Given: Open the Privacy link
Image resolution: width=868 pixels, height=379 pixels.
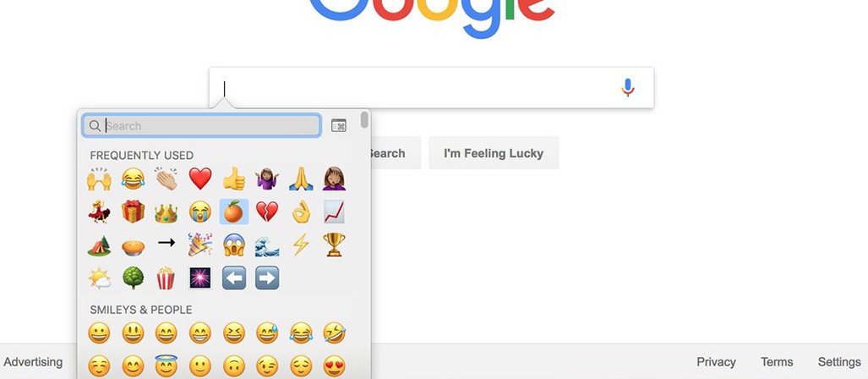Looking at the screenshot, I should pyautogui.click(x=716, y=362).
